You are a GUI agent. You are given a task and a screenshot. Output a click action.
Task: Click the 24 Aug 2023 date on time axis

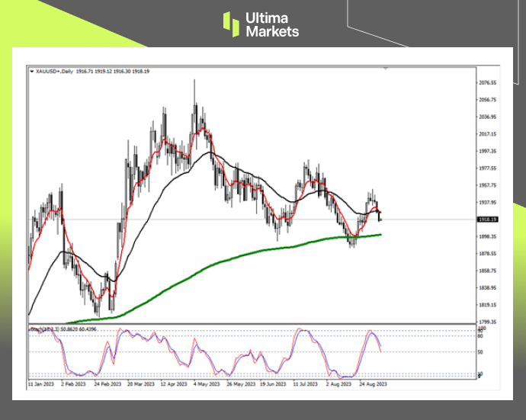pyautogui.click(x=374, y=385)
